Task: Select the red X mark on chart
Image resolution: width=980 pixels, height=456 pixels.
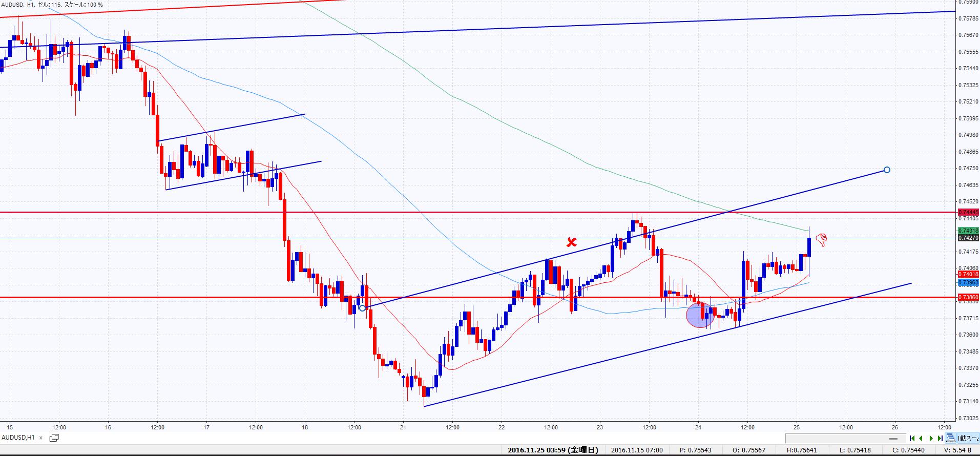Action: pos(571,242)
